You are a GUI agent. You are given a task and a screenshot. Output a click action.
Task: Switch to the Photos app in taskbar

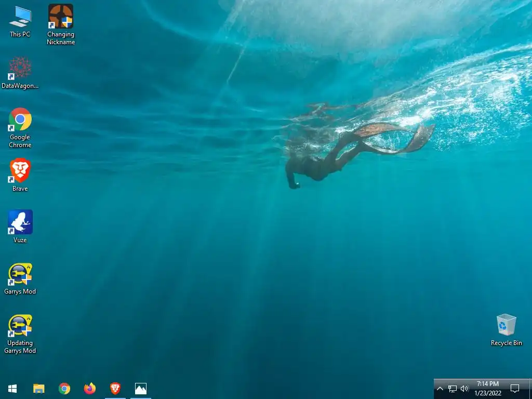click(140, 389)
